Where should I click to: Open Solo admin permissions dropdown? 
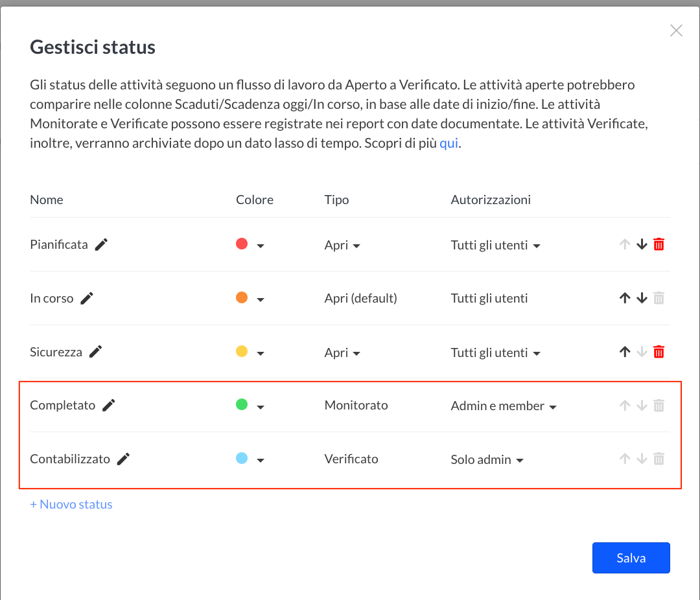tap(487, 459)
